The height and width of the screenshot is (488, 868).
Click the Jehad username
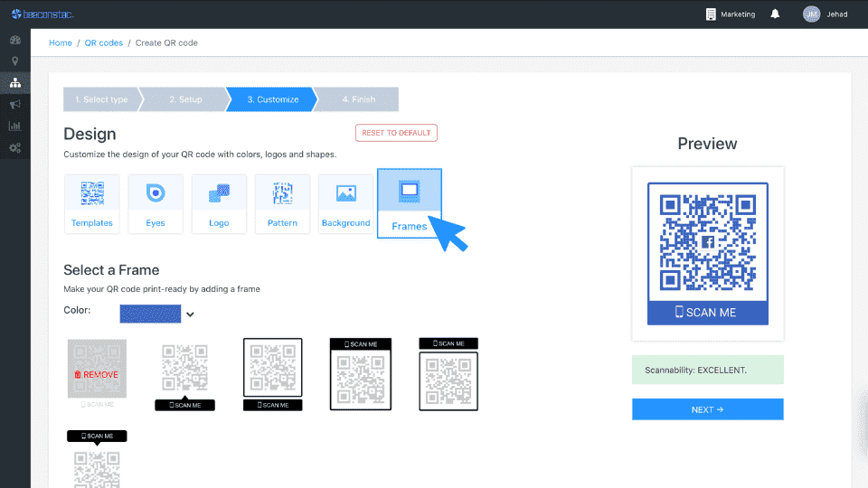coord(837,14)
